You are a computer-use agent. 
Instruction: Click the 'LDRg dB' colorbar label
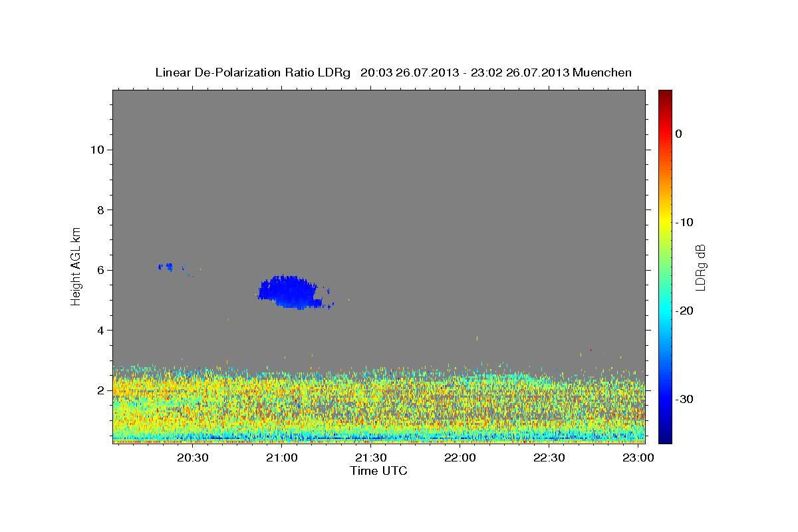pos(700,267)
